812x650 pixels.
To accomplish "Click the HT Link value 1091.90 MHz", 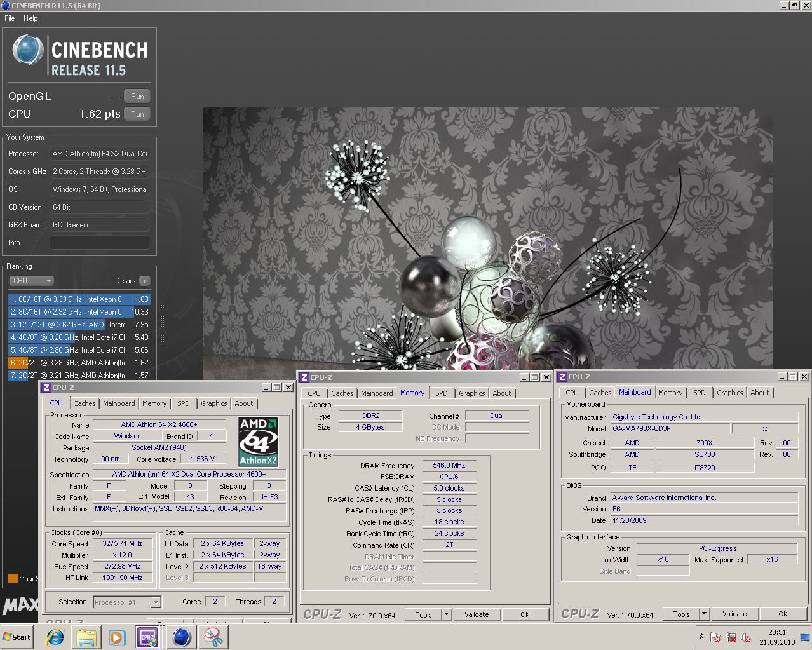I will coord(123,578).
